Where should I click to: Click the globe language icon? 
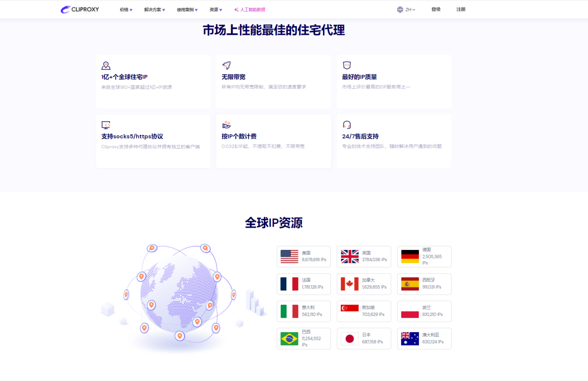coord(400,9)
